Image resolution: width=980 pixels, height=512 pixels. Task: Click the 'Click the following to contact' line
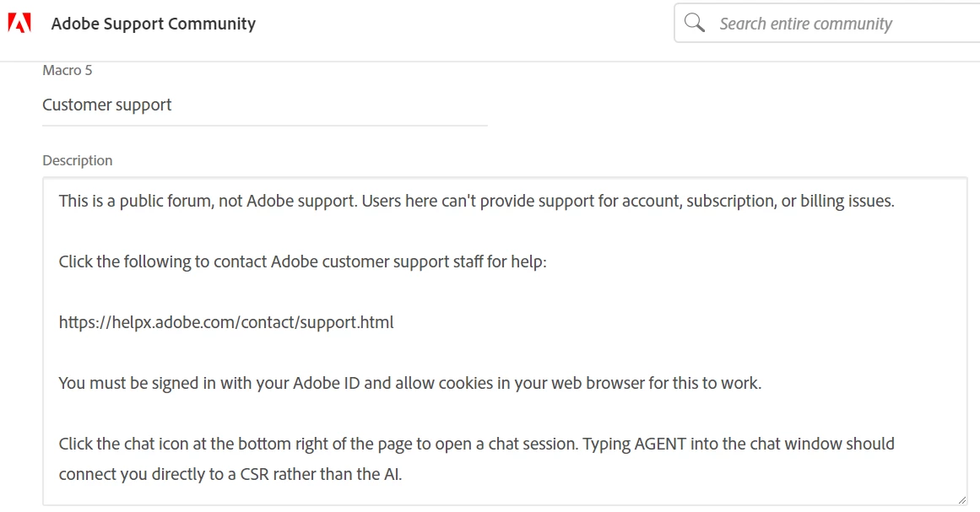pyautogui.click(x=302, y=261)
